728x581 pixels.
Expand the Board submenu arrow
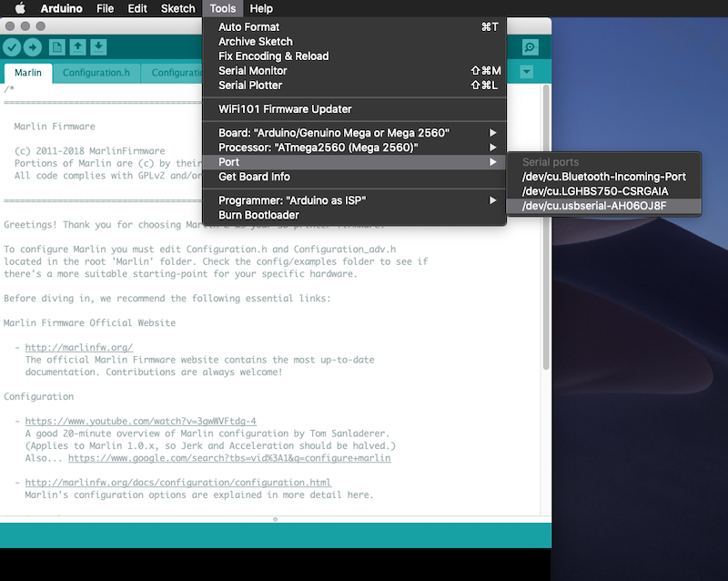pos(492,133)
